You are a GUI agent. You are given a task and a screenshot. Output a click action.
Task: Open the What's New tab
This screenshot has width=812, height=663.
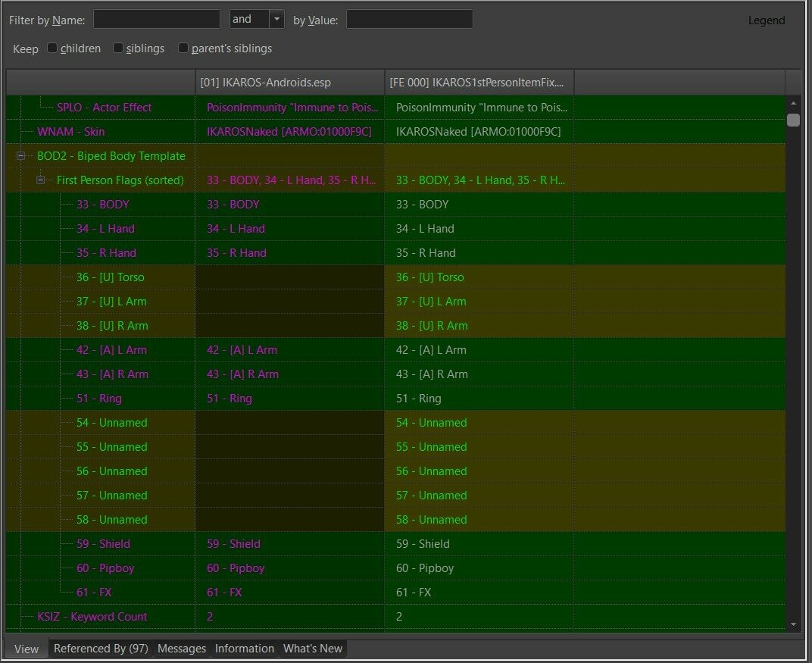point(313,649)
